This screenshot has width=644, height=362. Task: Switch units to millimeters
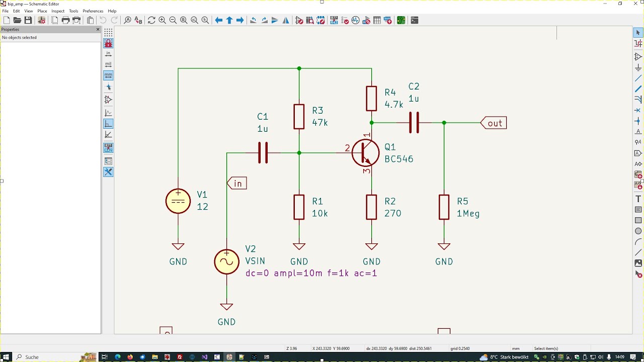108,75
